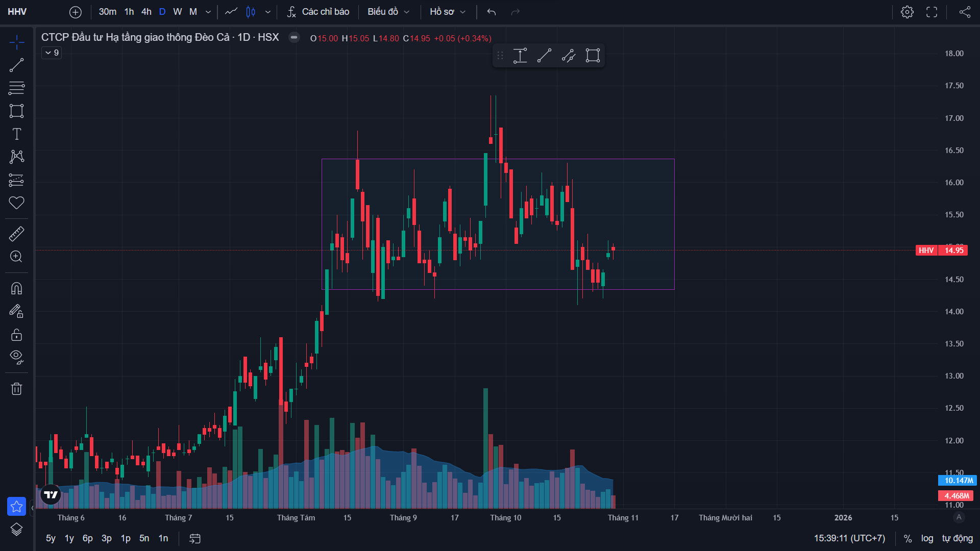This screenshot has width=980, height=551.
Task: Enter fullscreen chart mode
Action: click(x=932, y=12)
